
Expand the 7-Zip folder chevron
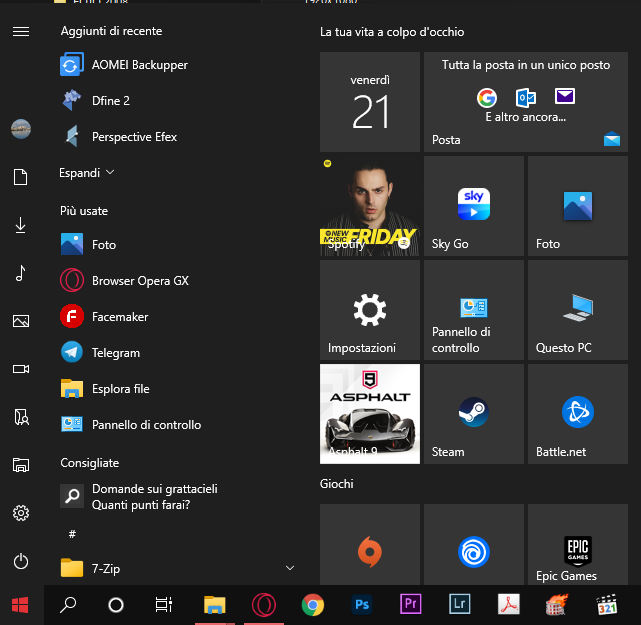(x=290, y=568)
